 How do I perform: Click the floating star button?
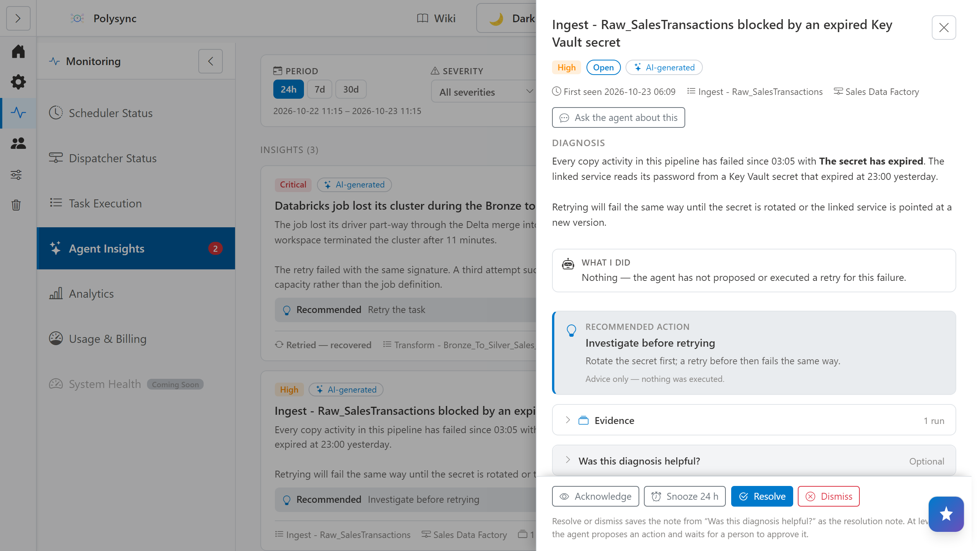pos(946,514)
